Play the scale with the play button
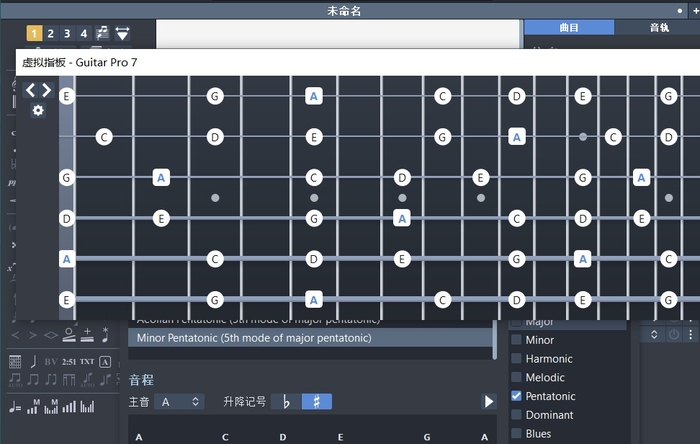The height and width of the screenshot is (444, 700). click(x=488, y=401)
